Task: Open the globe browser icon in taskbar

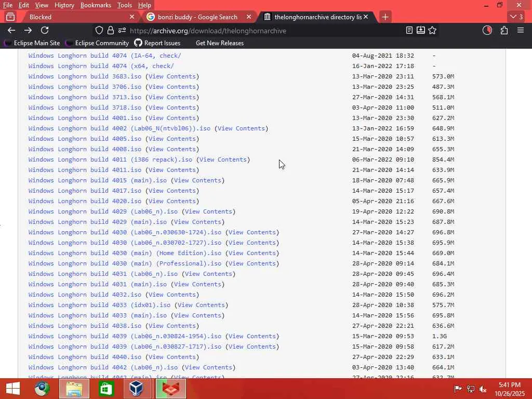Action: (42, 389)
